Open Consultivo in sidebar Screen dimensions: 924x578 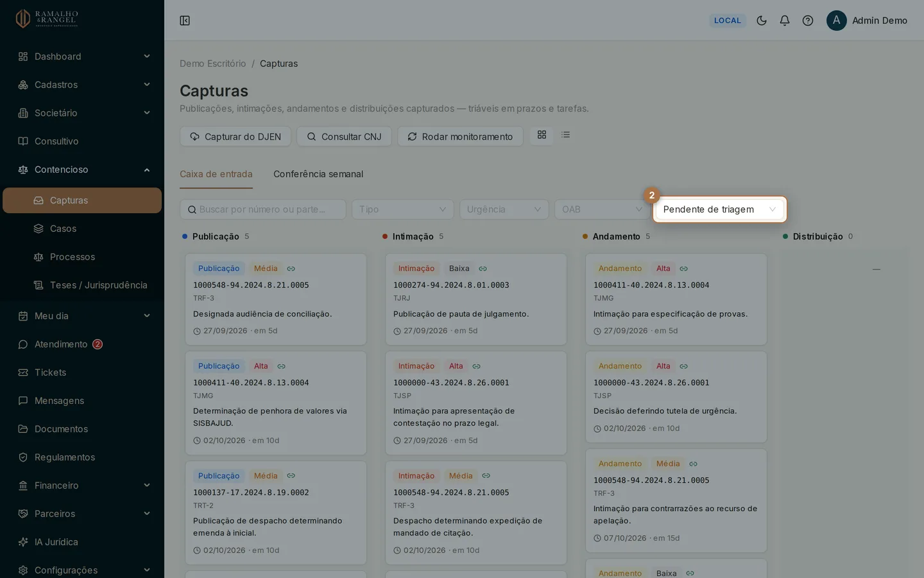82,141
